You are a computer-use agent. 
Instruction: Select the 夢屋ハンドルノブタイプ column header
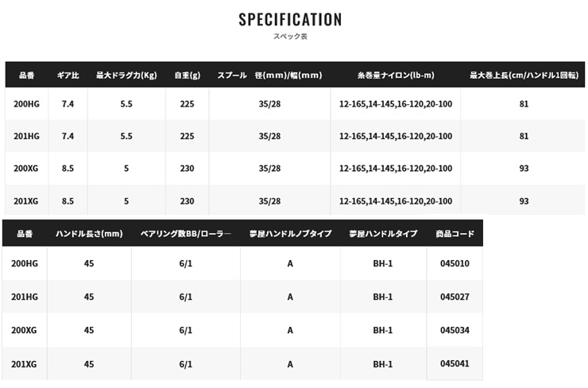tap(290, 234)
